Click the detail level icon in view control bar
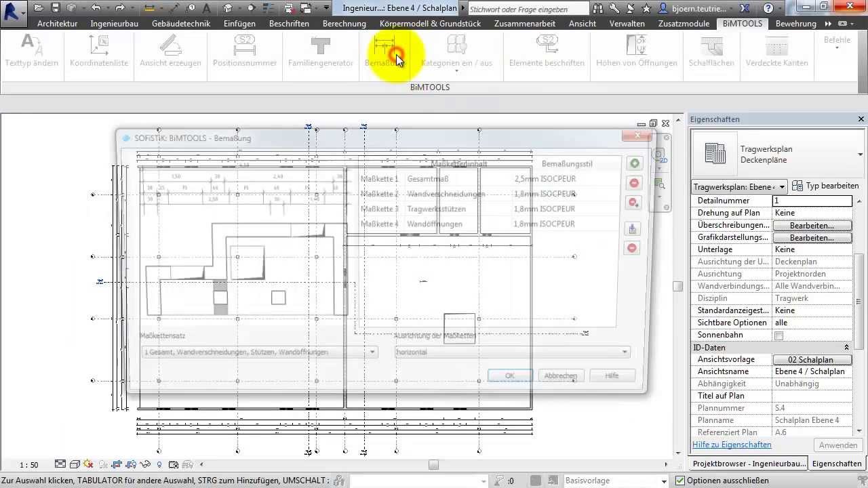This screenshot has height=488, width=868. (60, 464)
